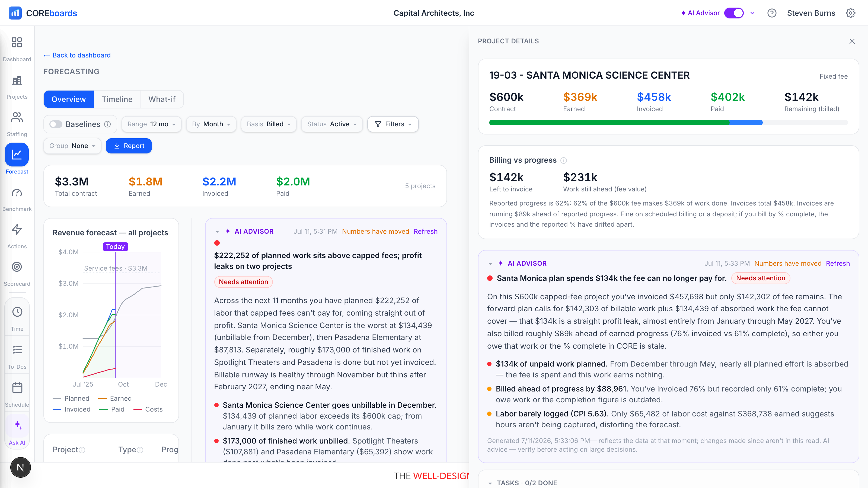Image resolution: width=868 pixels, height=488 pixels.
Task: Download the Report
Action: (129, 146)
